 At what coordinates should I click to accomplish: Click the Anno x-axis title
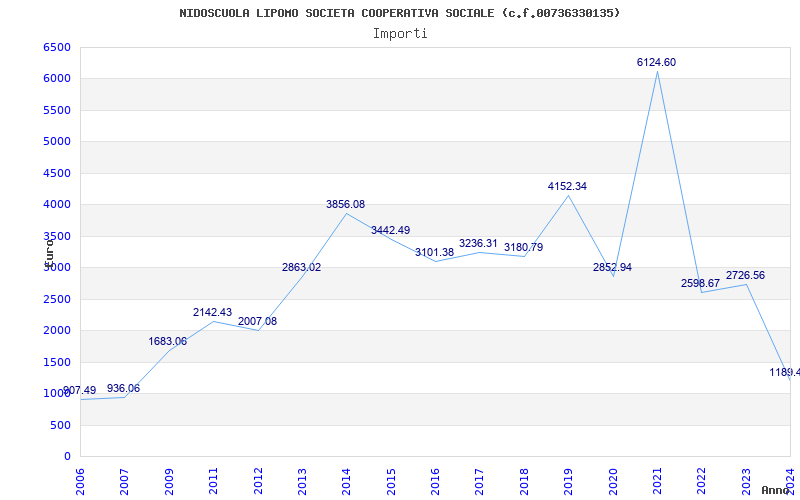(x=775, y=490)
